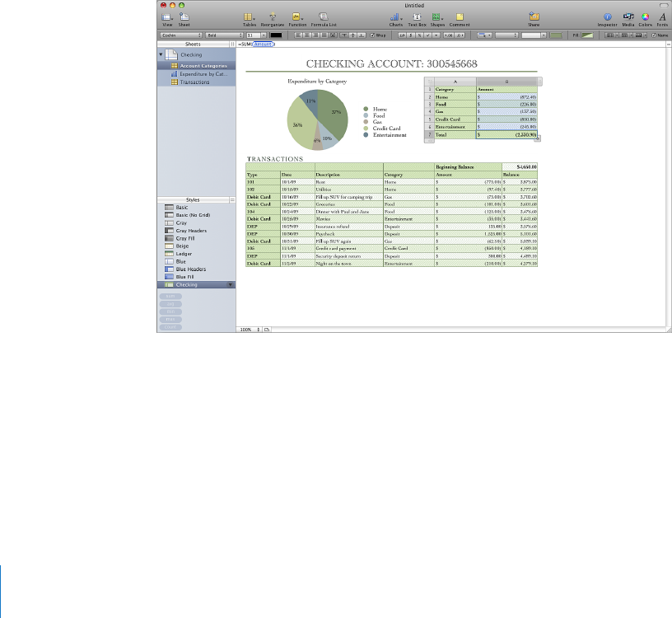Open more cell formats dropdown
672x618 pixels.
point(436,35)
